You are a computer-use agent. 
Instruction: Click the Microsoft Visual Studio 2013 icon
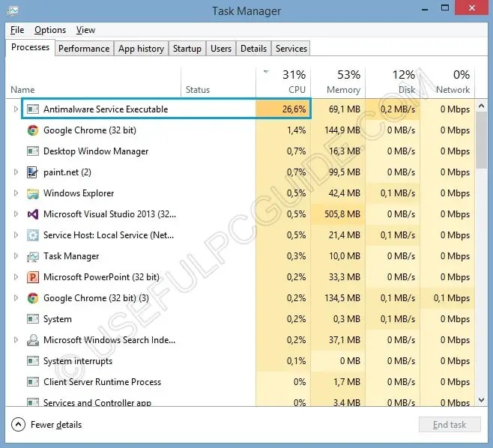click(x=33, y=214)
